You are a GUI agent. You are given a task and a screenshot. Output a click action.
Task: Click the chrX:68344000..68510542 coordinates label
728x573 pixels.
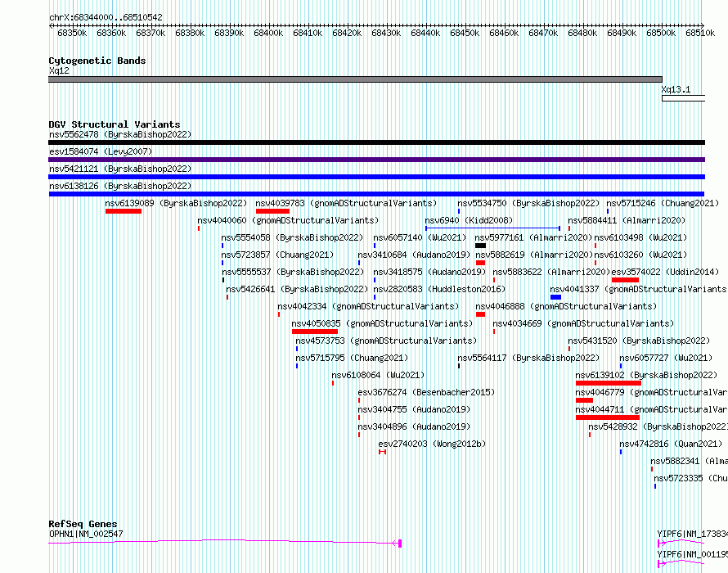(x=106, y=18)
